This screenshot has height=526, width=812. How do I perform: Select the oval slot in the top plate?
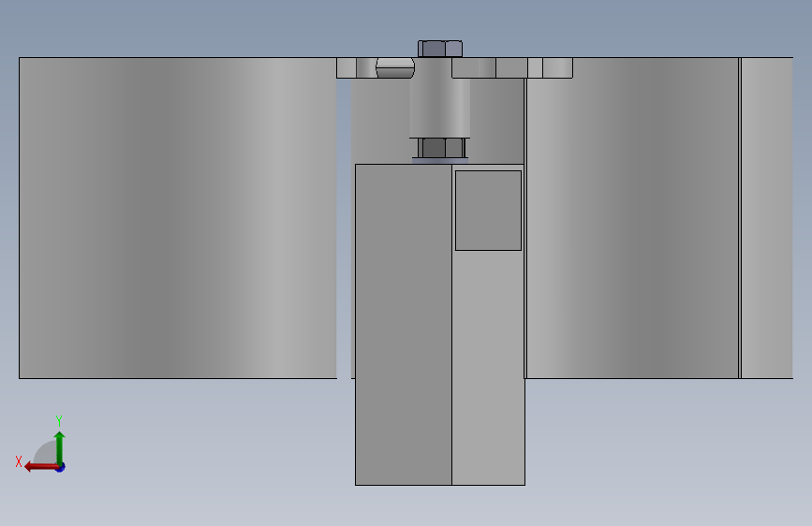tap(395, 67)
